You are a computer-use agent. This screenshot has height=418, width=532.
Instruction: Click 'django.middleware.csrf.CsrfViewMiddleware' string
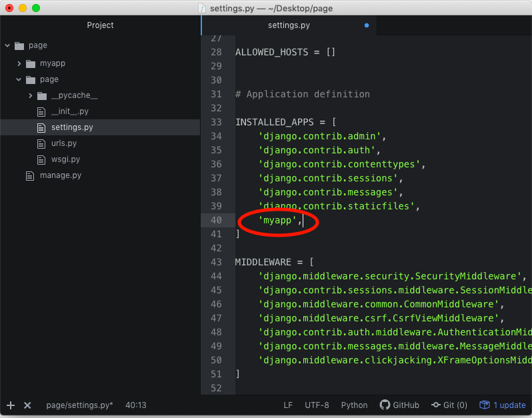[378, 318]
